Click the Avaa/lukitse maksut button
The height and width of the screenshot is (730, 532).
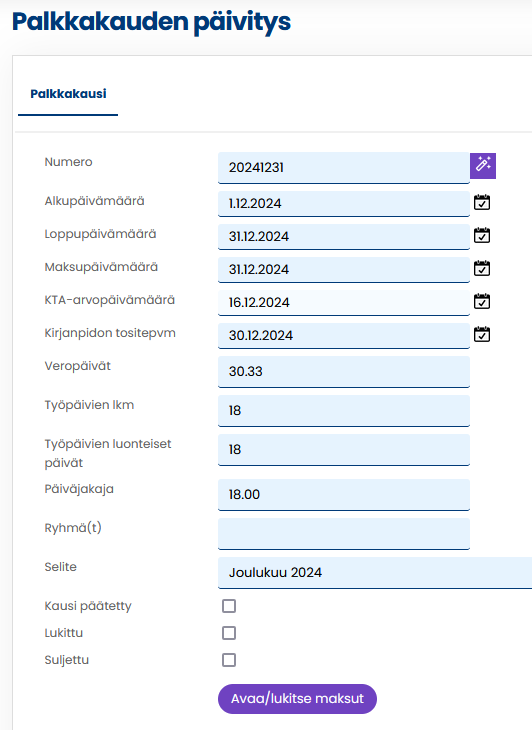[x=297, y=699]
